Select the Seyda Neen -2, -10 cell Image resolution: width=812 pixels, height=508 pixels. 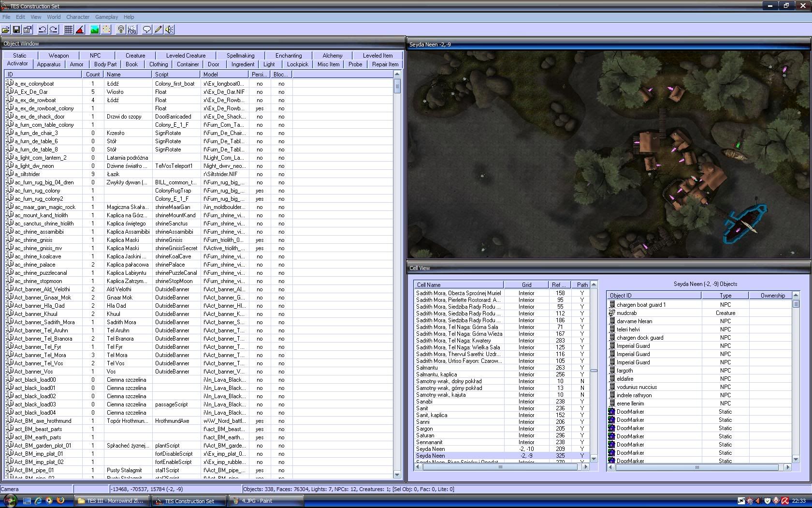(502, 449)
